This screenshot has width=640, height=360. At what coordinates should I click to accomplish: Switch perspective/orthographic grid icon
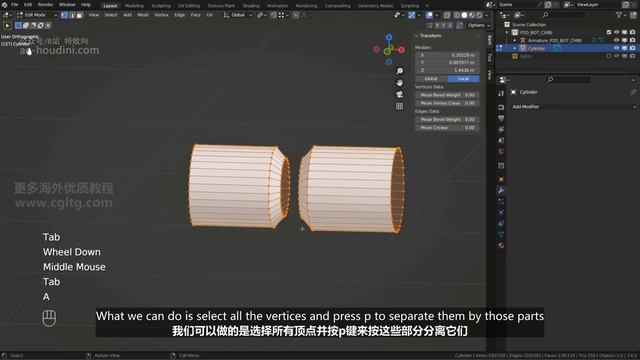[400, 107]
